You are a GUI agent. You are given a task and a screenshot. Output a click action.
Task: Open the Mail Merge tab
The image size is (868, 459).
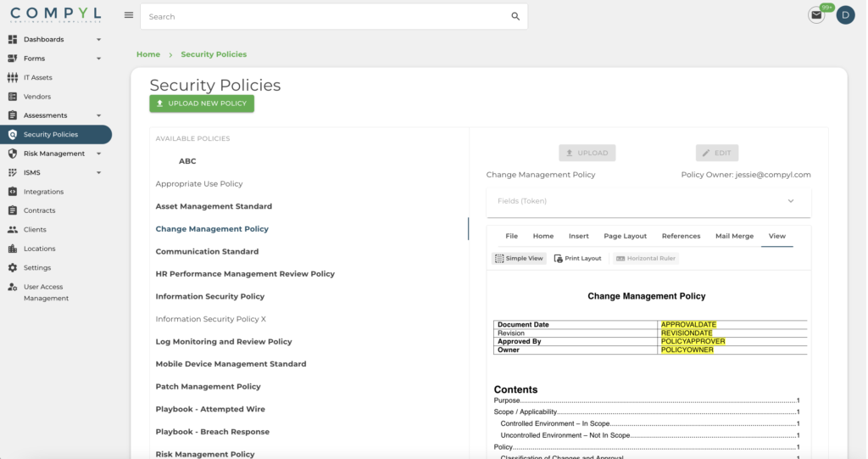(734, 236)
